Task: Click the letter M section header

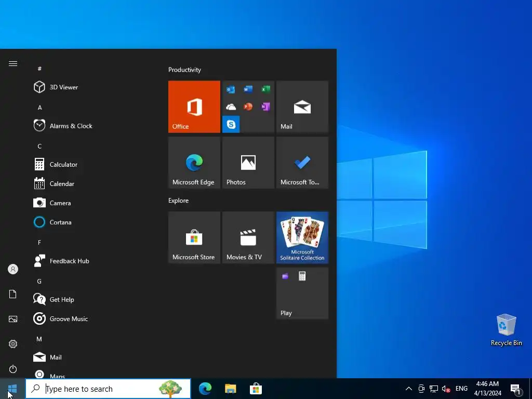Action: pos(39,339)
